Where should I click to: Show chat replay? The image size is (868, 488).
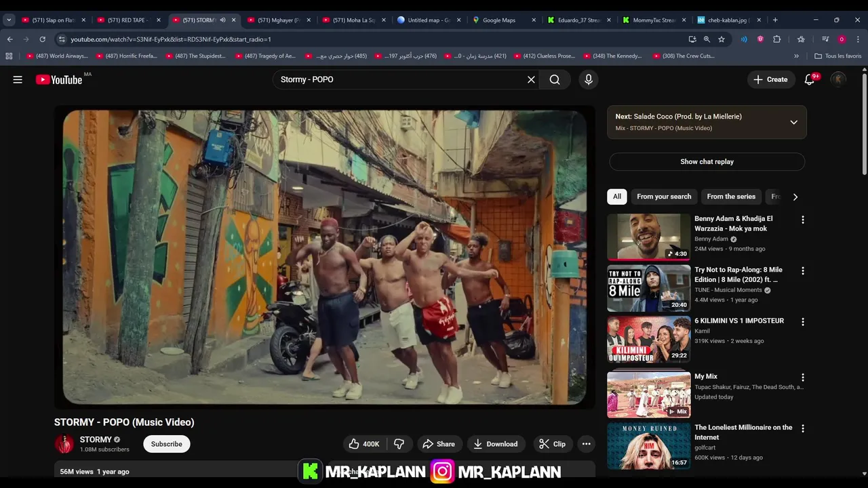click(x=707, y=161)
